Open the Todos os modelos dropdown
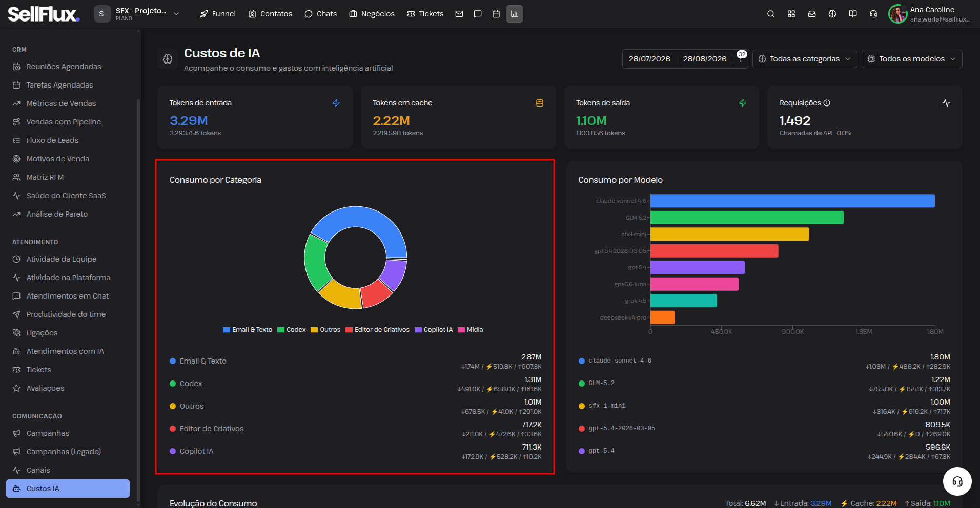980x508 pixels. pyautogui.click(x=912, y=59)
